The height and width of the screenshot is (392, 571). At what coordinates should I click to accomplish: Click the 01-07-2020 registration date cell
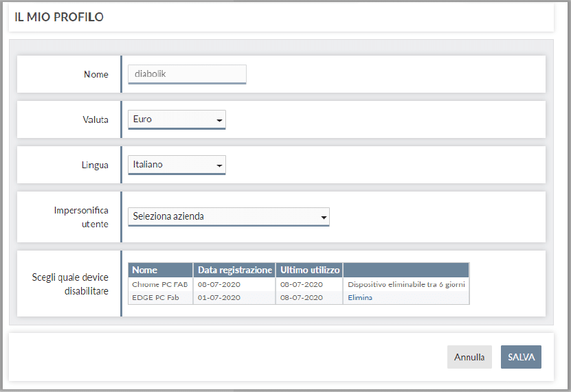tap(219, 297)
